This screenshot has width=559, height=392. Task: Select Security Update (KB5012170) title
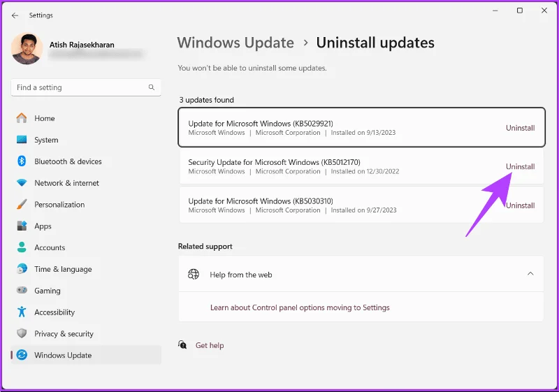coord(274,162)
